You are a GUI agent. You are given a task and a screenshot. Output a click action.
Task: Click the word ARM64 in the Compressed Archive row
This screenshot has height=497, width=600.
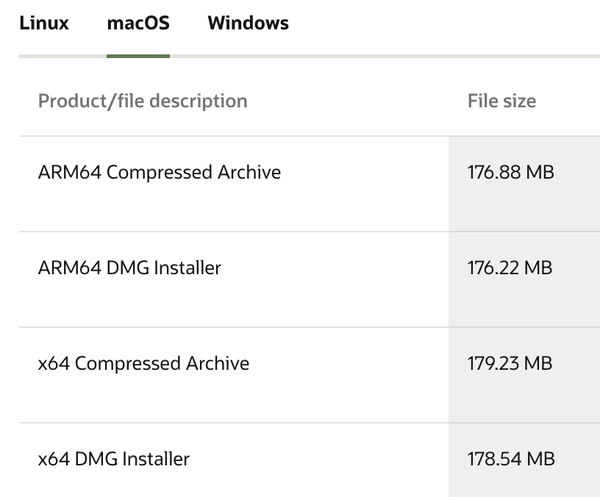[69, 172]
